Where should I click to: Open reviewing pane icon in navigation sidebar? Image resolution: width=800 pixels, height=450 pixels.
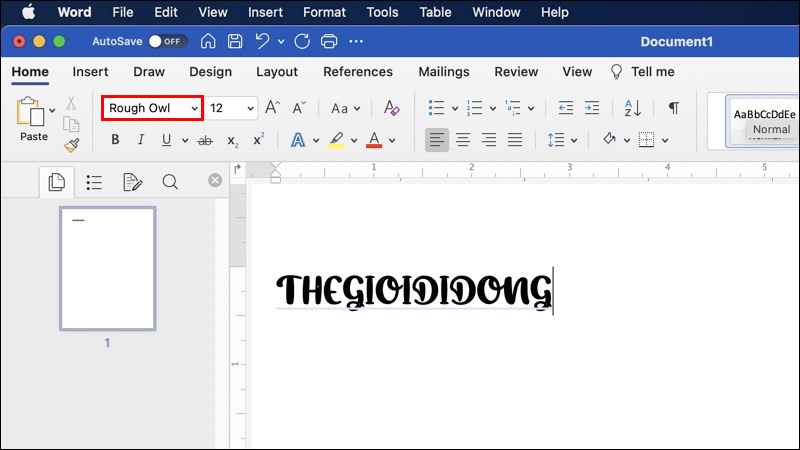pyautogui.click(x=133, y=182)
